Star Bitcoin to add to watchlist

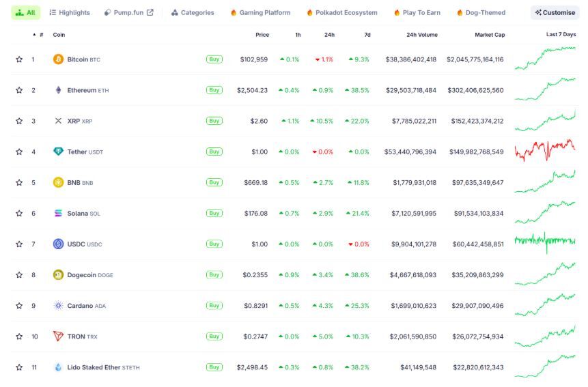tap(19, 59)
